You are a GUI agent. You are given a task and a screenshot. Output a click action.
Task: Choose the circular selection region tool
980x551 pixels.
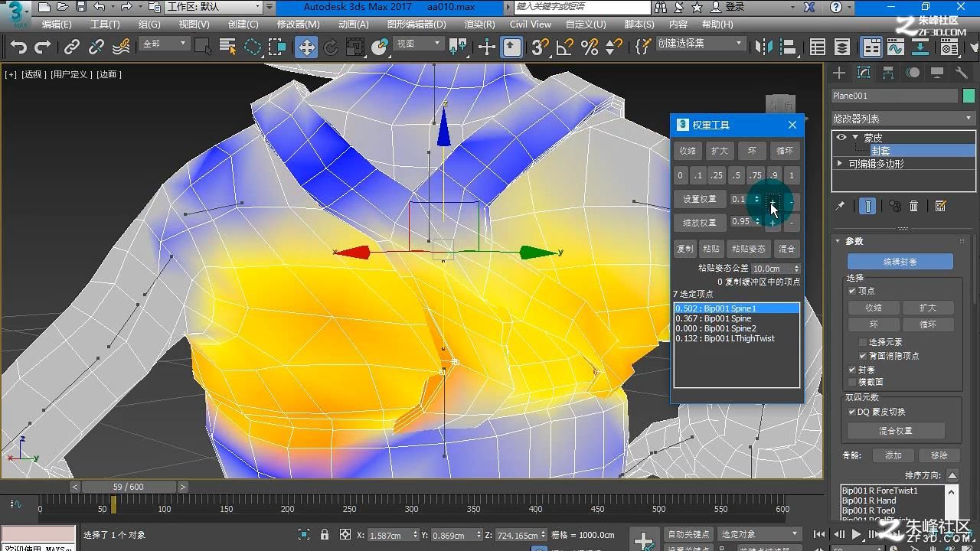click(253, 47)
